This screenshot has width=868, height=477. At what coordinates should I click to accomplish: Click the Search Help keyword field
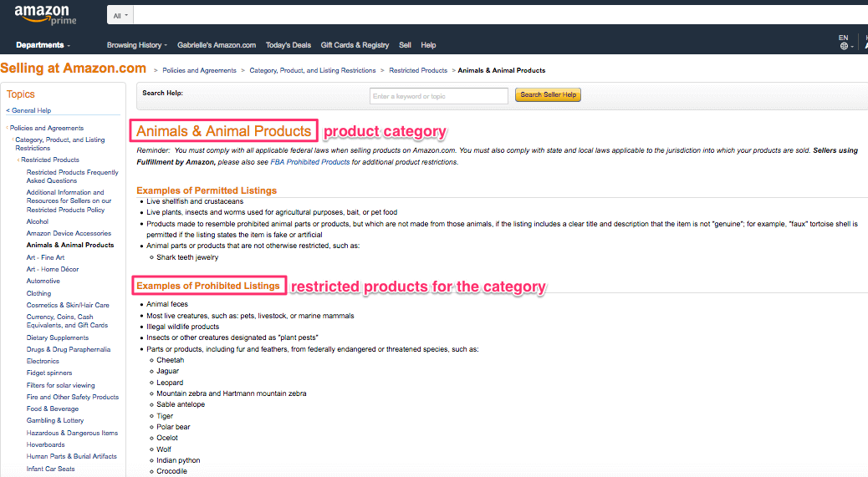pos(438,96)
